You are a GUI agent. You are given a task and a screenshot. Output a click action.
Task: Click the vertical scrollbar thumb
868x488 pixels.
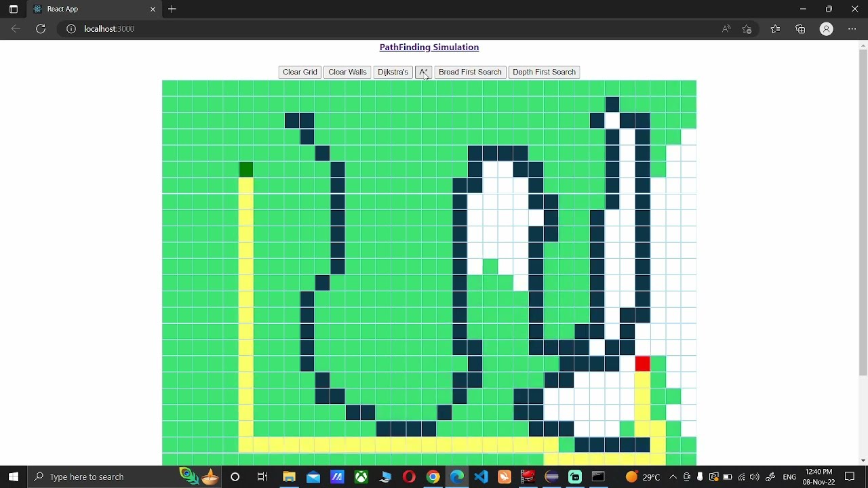pos(863,213)
